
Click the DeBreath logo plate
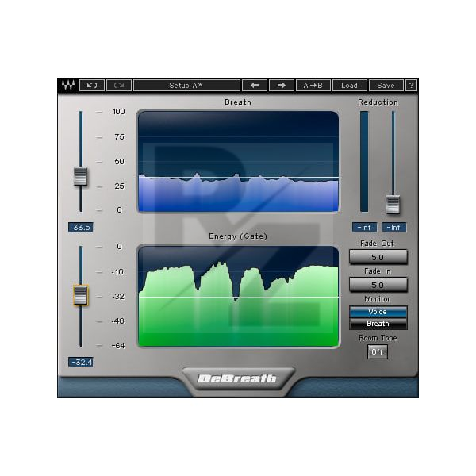point(238,378)
